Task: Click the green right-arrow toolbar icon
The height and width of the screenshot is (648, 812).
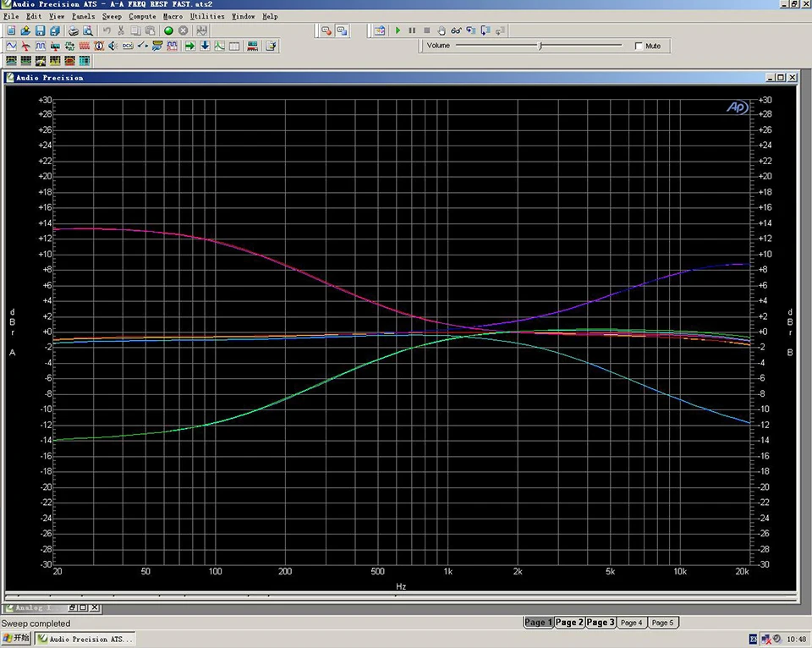Action: (x=189, y=46)
